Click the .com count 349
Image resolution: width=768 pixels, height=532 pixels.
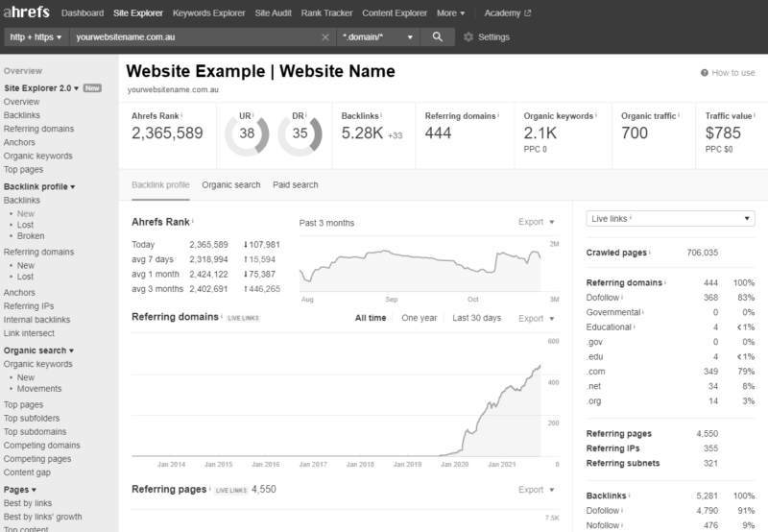tap(710, 372)
